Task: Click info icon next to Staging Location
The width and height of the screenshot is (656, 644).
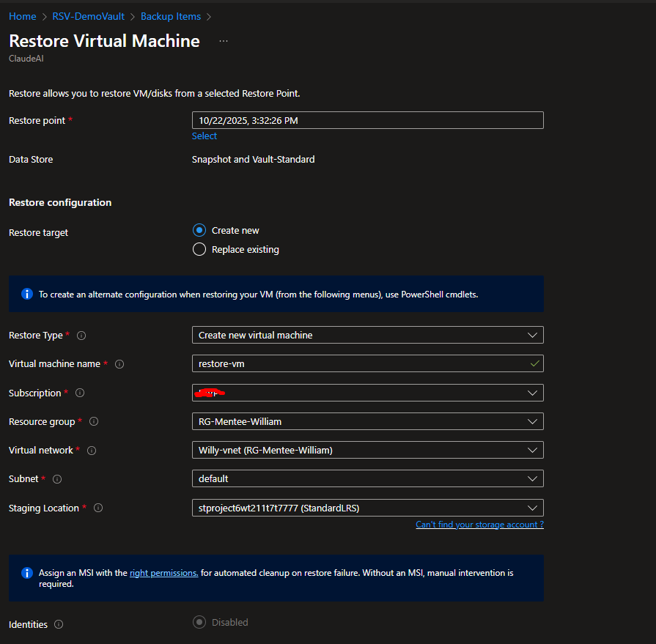Action: tap(97, 508)
